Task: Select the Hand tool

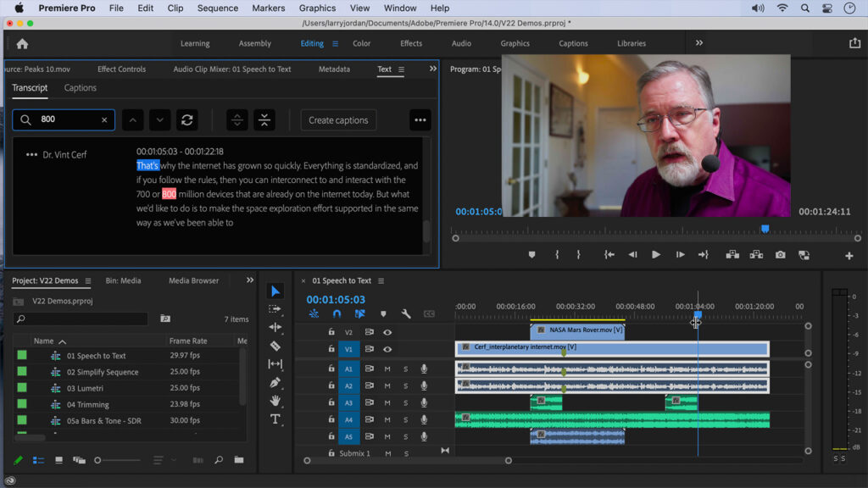Action: 275,401
